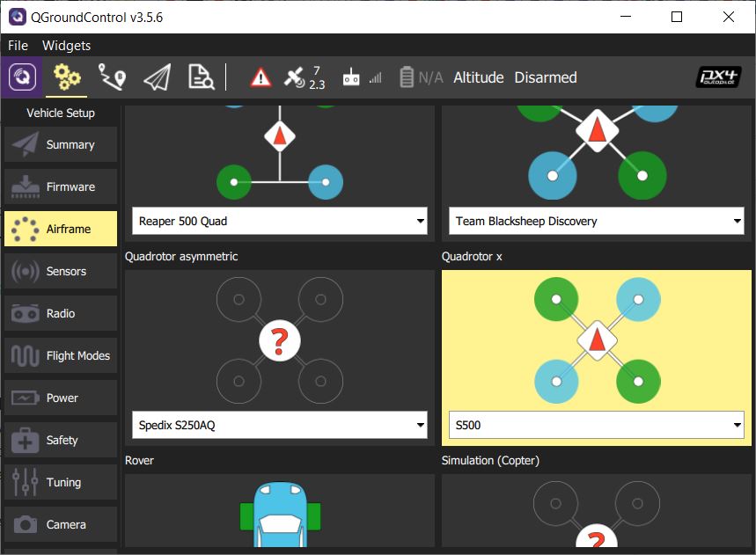Open the Power setup page
This screenshot has width=756, height=555.
coord(61,398)
